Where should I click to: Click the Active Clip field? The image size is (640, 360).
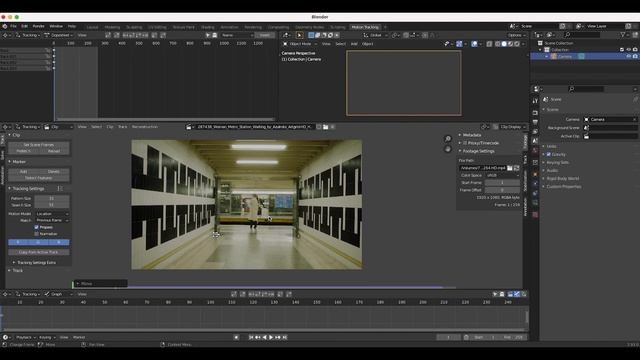coord(610,136)
